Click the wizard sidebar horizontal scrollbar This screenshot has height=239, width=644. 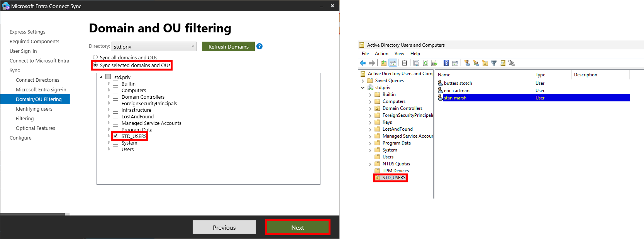coord(33,214)
